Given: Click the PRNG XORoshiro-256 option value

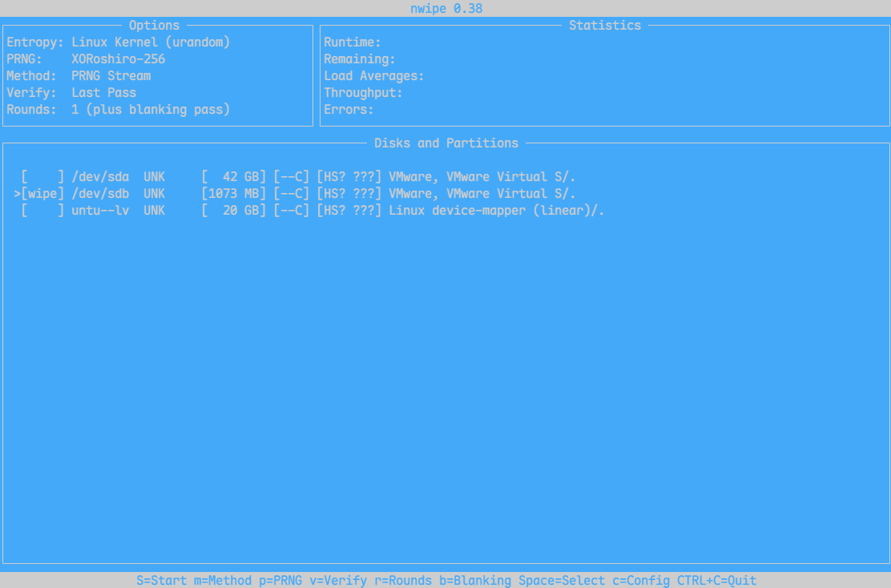Looking at the screenshot, I should click(119, 59).
